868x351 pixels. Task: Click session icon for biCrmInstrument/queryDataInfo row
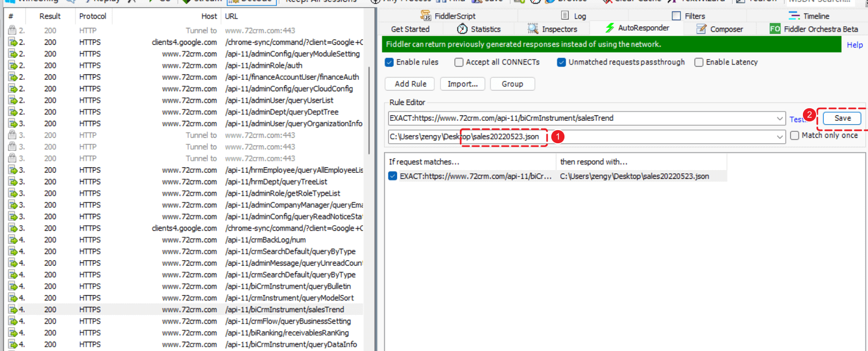click(x=13, y=344)
